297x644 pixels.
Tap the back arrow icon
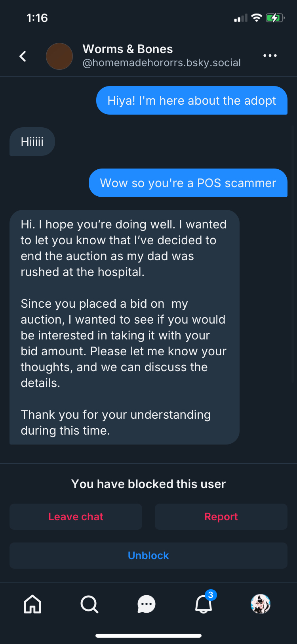tap(23, 56)
